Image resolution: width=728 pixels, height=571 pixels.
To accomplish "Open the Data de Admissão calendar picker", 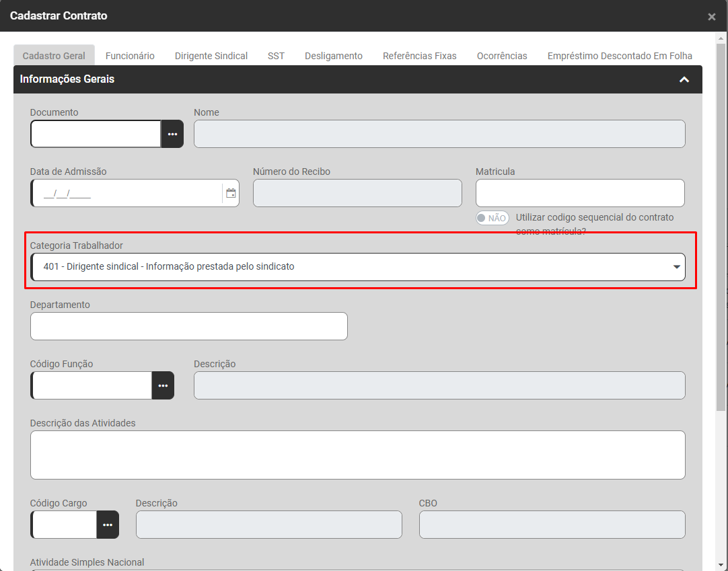I will (x=231, y=193).
